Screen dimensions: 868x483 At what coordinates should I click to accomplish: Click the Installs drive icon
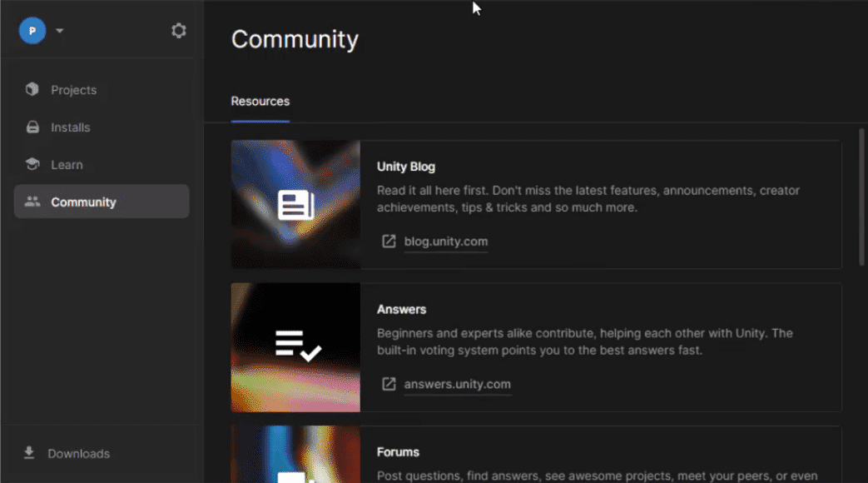point(32,127)
